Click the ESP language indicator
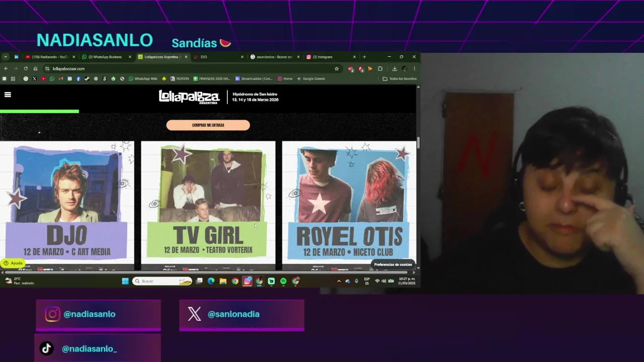Viewport: 644px width, 362px height. pyautogui.click(x=367, y=281)
